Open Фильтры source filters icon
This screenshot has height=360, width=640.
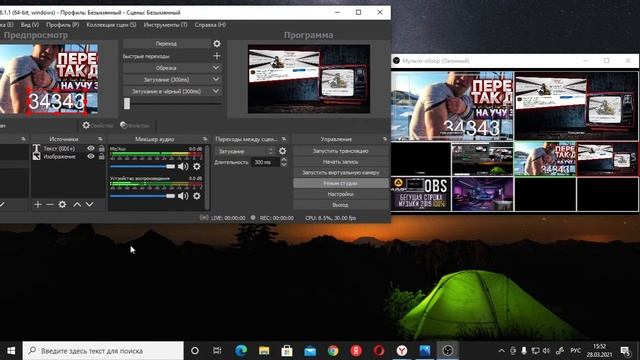tap(124, 125)
